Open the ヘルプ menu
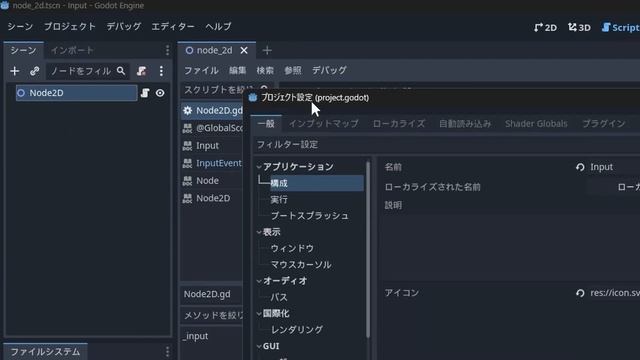The width and height of the screenshot is (640, 360). [218, 27]
